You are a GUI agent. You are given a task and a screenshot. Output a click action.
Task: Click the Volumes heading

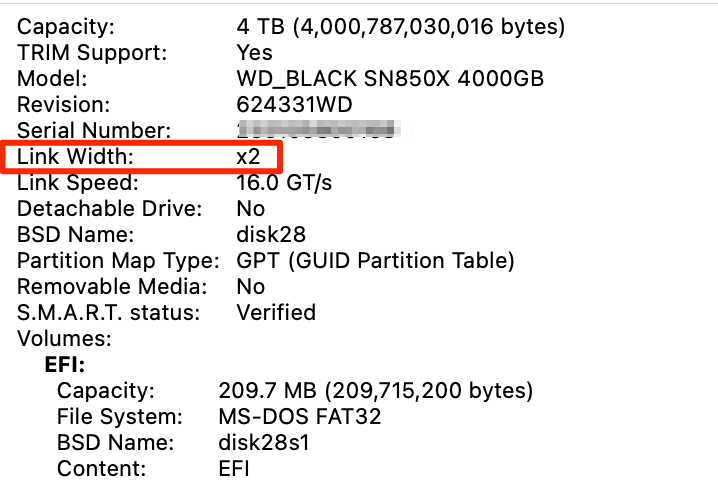(x=65, y=339)
